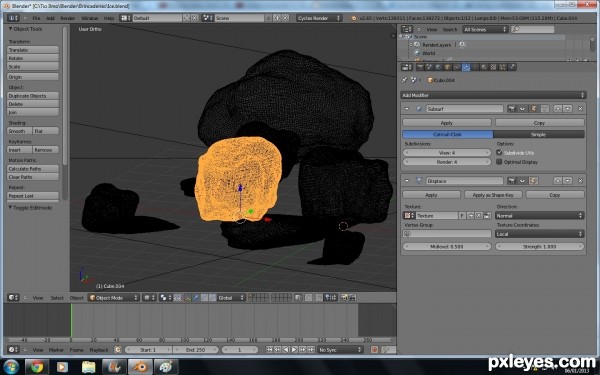Click the Outliner editor type icon
Image resolution: width=600 pixels, height=375 pixels.
(x=407, y=29)
